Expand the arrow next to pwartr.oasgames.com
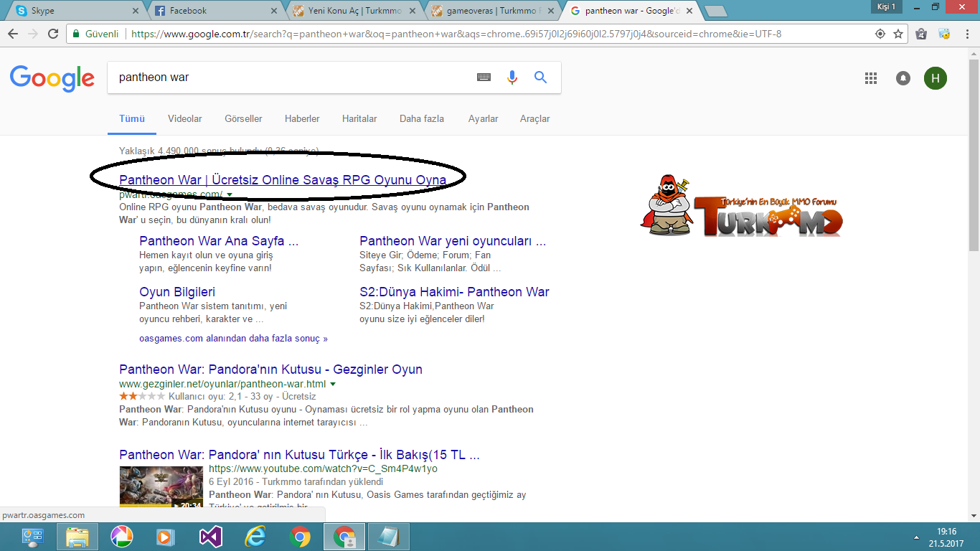Viewport: 980px width, 551px height. [230, 194]
